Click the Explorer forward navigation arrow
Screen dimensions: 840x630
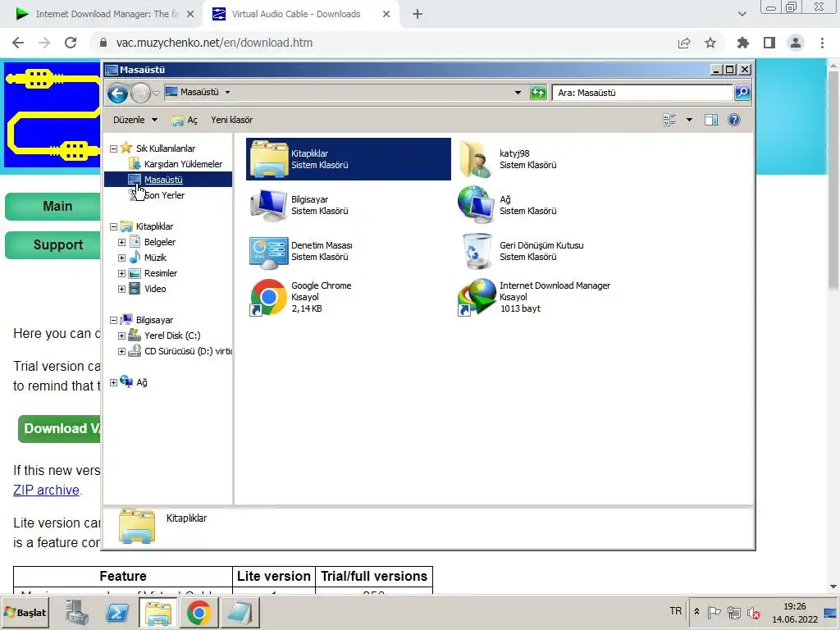coord(140,94)
